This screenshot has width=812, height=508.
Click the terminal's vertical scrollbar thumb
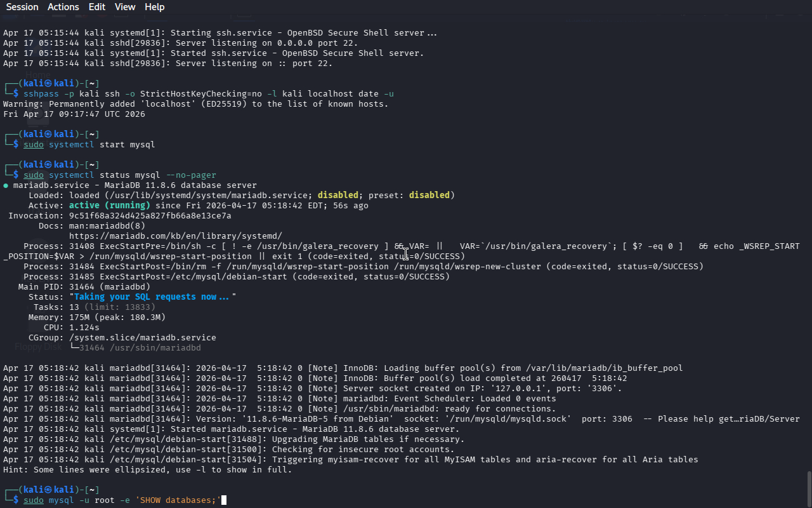point(808,488)
